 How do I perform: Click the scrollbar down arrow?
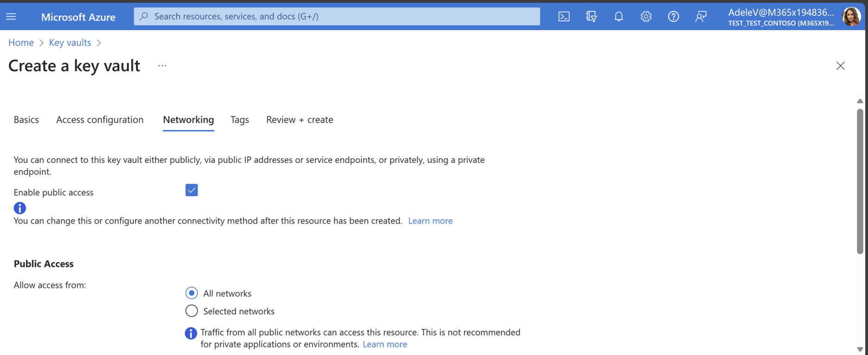(860, 349)
